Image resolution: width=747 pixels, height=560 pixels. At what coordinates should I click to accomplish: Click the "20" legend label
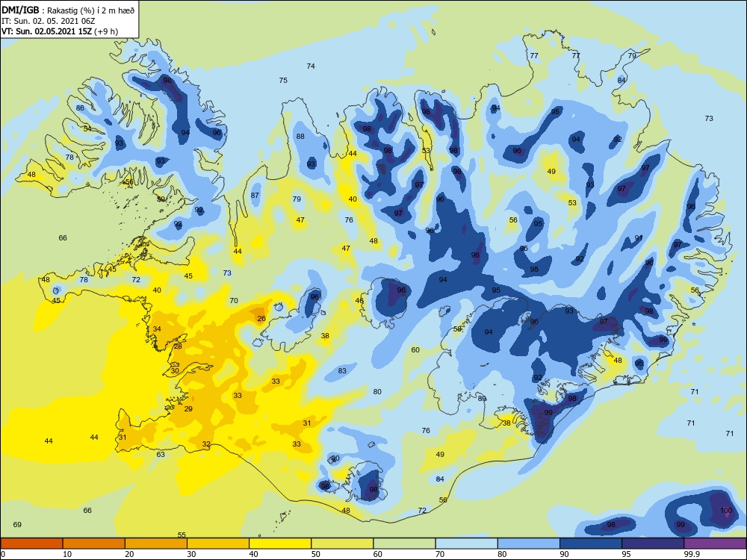129,554
